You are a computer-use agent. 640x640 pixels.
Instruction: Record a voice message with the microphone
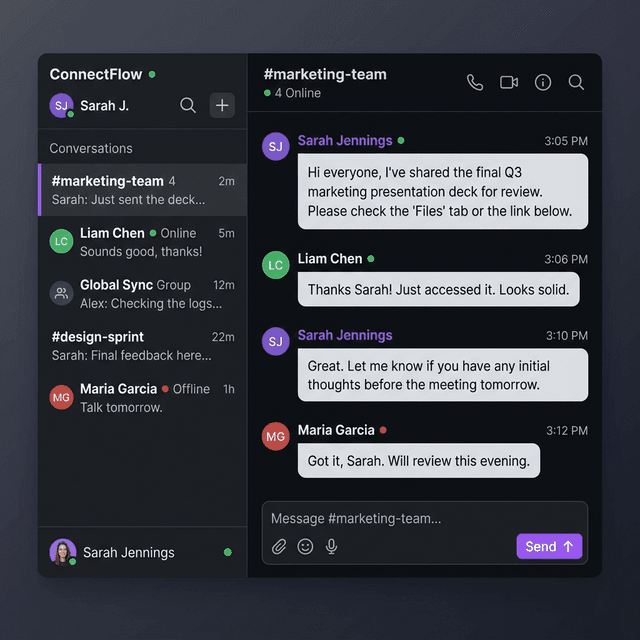coord(331,547)
